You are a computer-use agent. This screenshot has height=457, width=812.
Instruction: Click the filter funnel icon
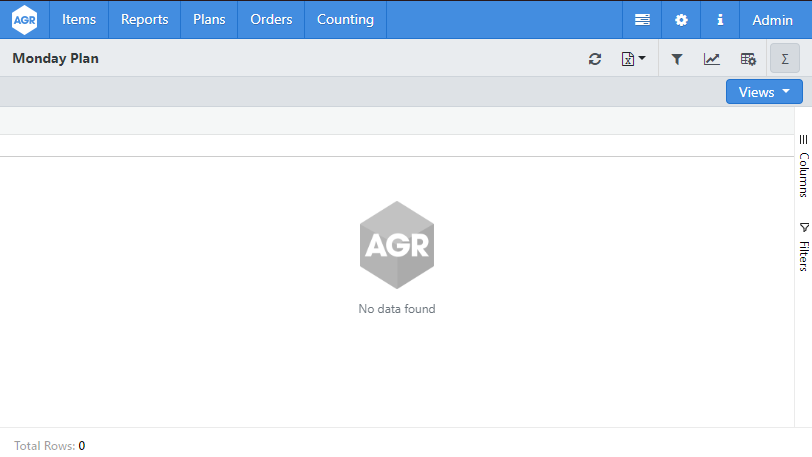point(677,59)
